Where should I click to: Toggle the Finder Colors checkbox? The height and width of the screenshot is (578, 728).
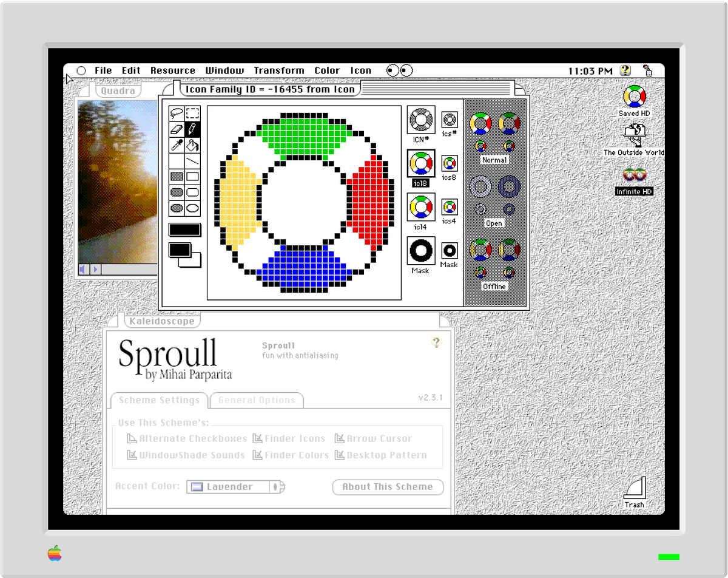291,455
